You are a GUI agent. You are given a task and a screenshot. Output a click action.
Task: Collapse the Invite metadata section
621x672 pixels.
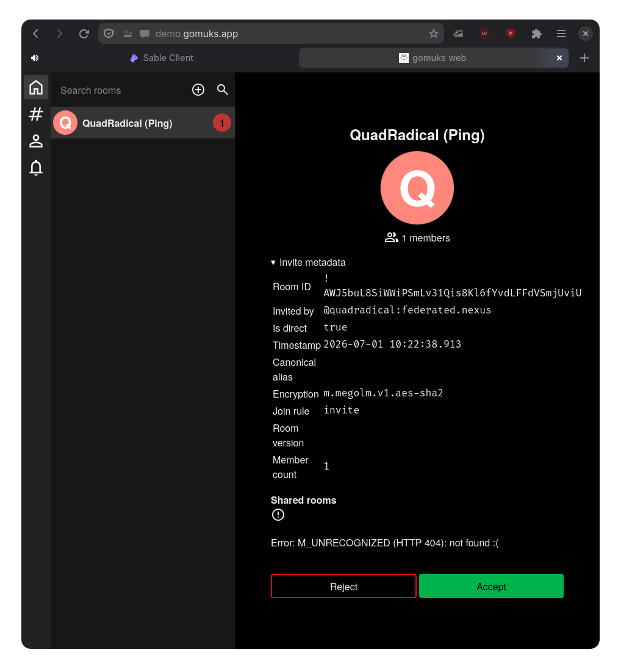coord(308,262)
